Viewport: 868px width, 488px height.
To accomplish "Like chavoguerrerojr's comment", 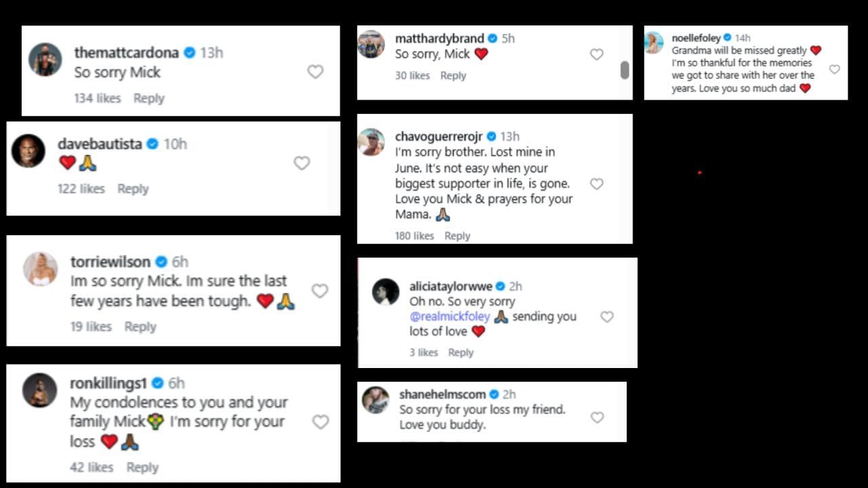I will pyautogui.click(x=597, y=183).
